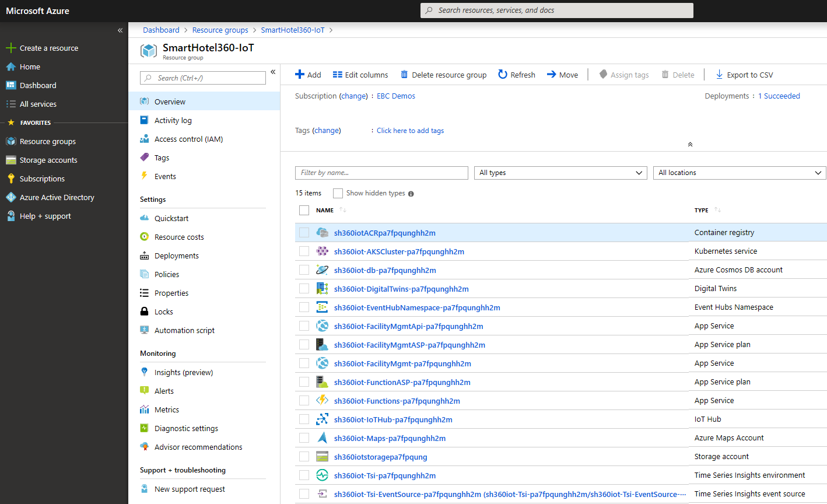Enable the Show hidden types checkbox
This screenshot has width=827, height=504.
pyautogui.click(x=338, y=193)
